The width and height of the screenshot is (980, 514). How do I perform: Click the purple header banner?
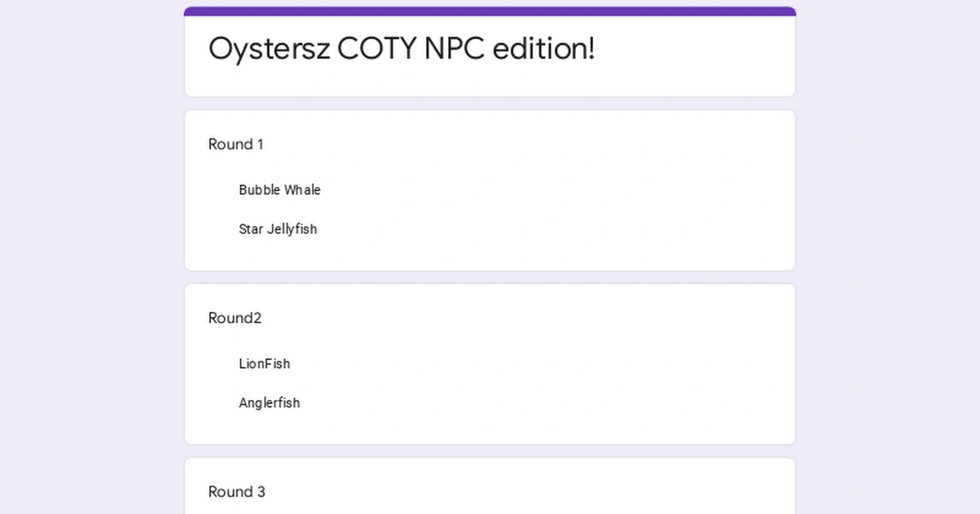click(490, 9)
